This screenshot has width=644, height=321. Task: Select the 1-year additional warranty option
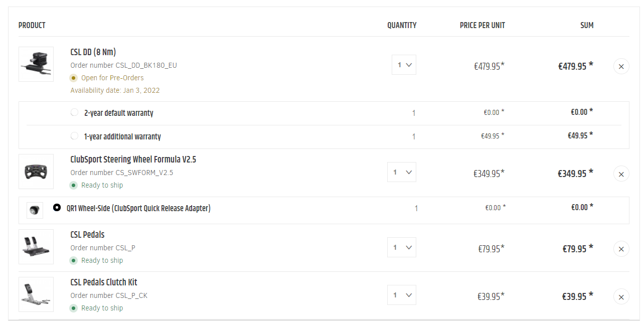(x=74, y=136)
